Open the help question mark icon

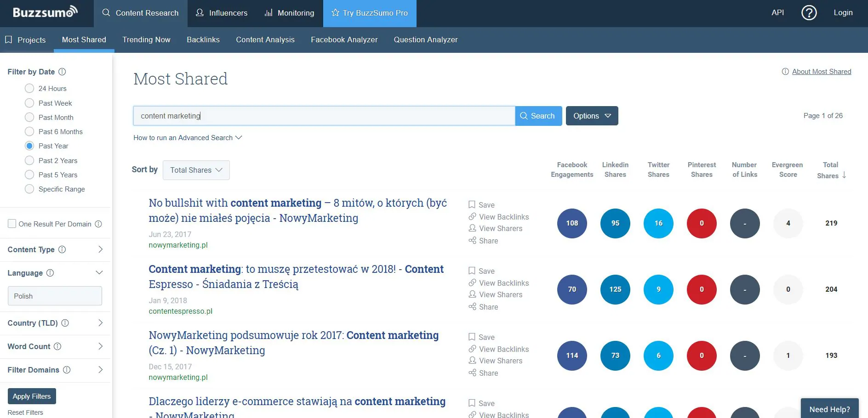tap(809, 13)
